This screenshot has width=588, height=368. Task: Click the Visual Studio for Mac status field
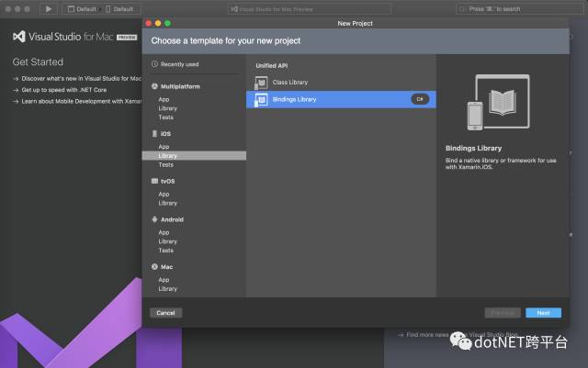(310, 9)
